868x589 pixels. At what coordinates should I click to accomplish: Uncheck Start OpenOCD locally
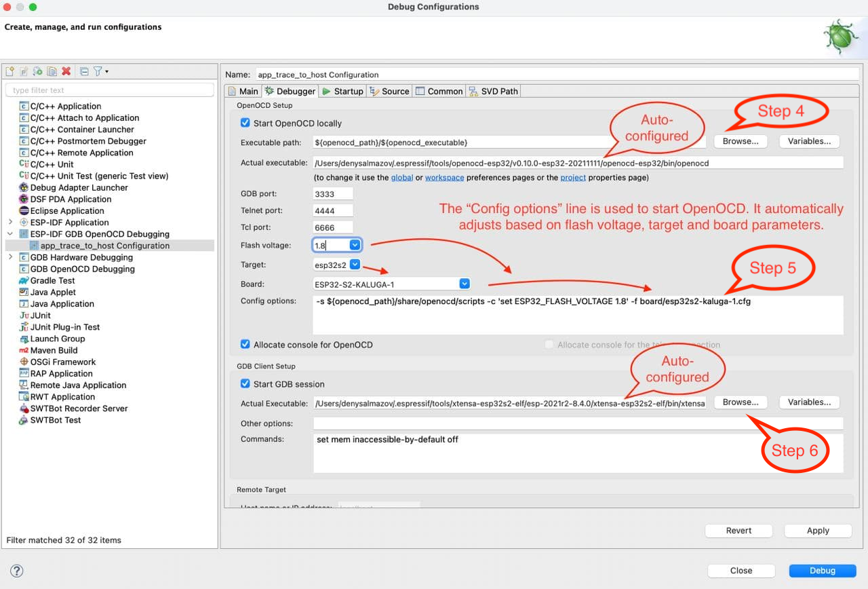(x=245, y=123)
